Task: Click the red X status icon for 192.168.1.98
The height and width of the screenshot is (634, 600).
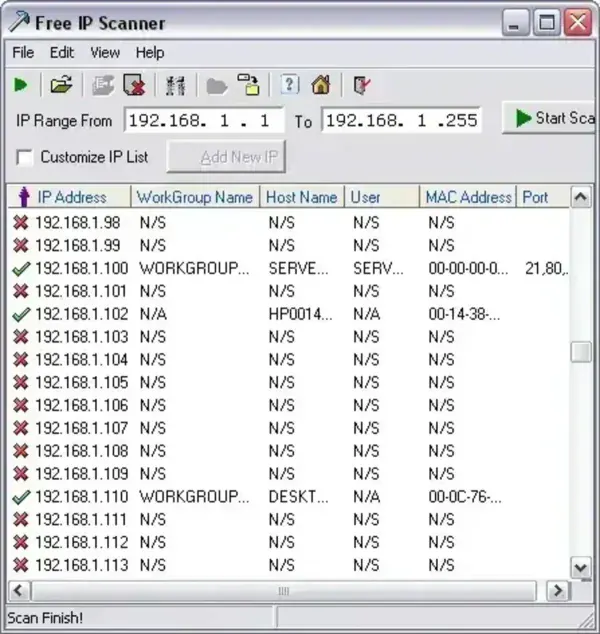Action: 21,222
